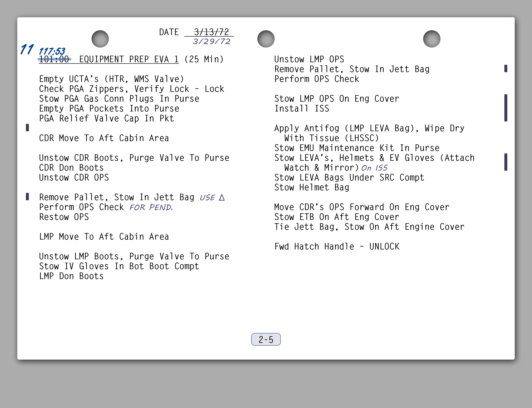The width and height of the screenshot is (532, 408).
Task: Click the change bar beside right-column Remove Pallet
Action: tap(506, 68)
